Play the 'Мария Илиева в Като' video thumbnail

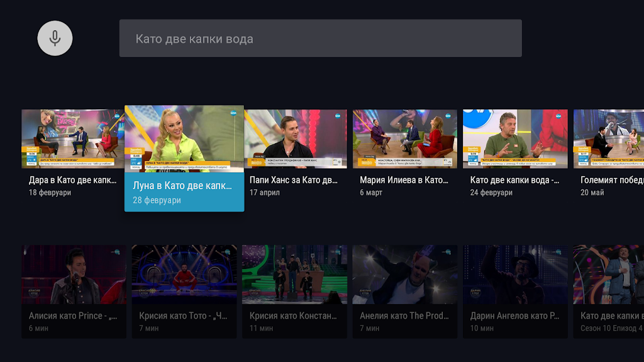click(405, 139)
